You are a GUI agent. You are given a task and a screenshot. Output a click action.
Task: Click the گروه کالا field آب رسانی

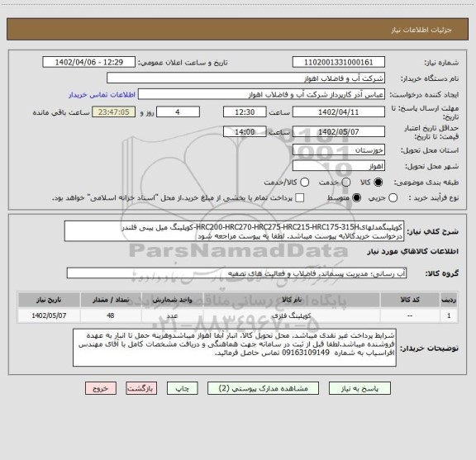(236, 273)
